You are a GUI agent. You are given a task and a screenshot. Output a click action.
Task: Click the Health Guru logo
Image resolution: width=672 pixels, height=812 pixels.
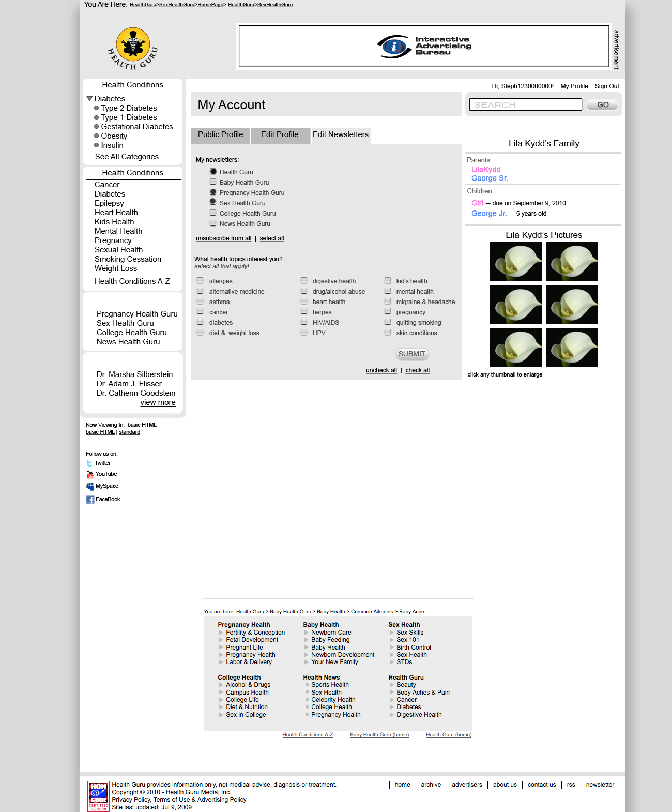coord(133,49)
